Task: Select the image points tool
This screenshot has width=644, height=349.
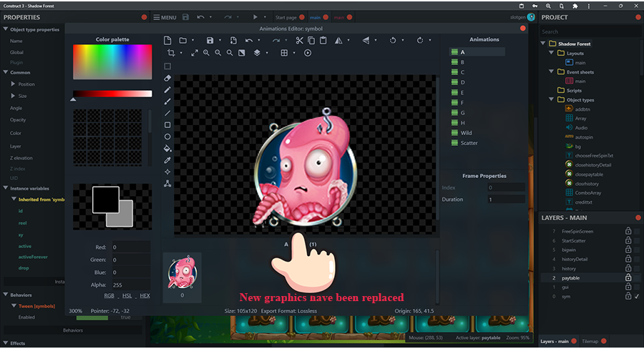Action: click(167, 172)
